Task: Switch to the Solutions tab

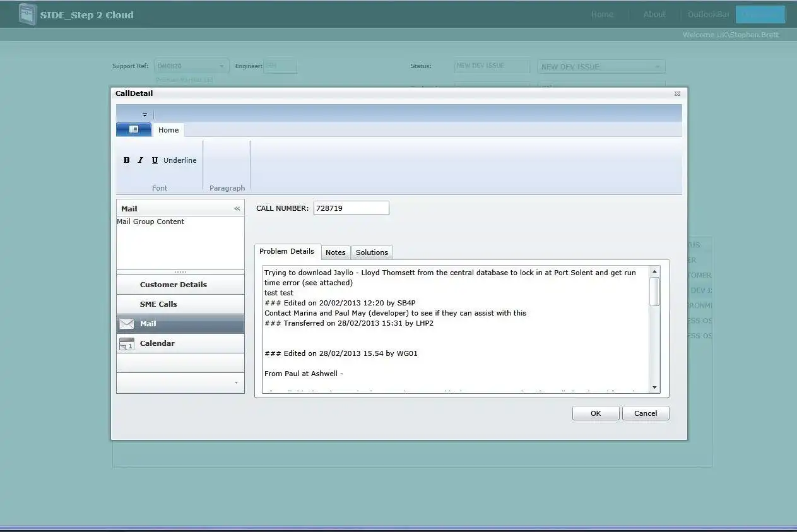Action: pos(372,252)
